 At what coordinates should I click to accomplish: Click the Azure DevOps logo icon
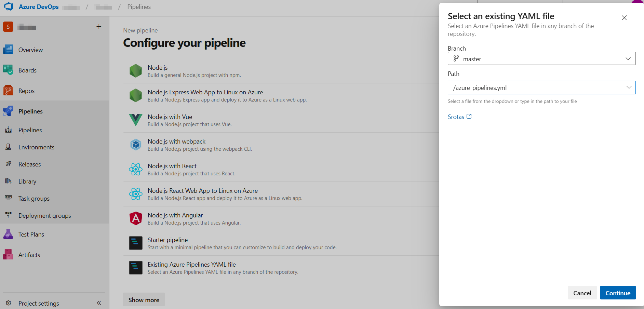(x=9, y=6)
